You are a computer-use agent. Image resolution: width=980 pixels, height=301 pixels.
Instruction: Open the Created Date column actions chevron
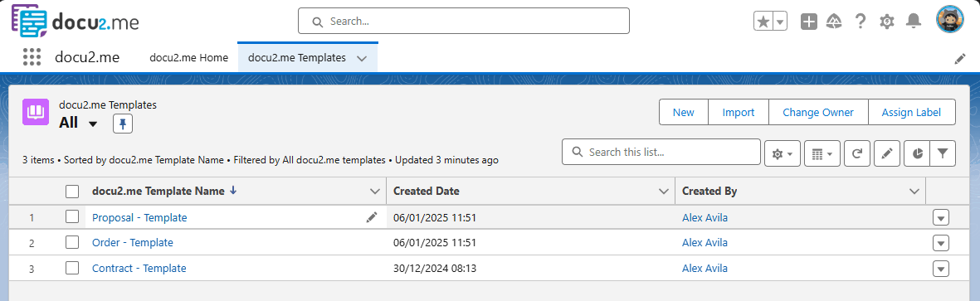(664, 191)
